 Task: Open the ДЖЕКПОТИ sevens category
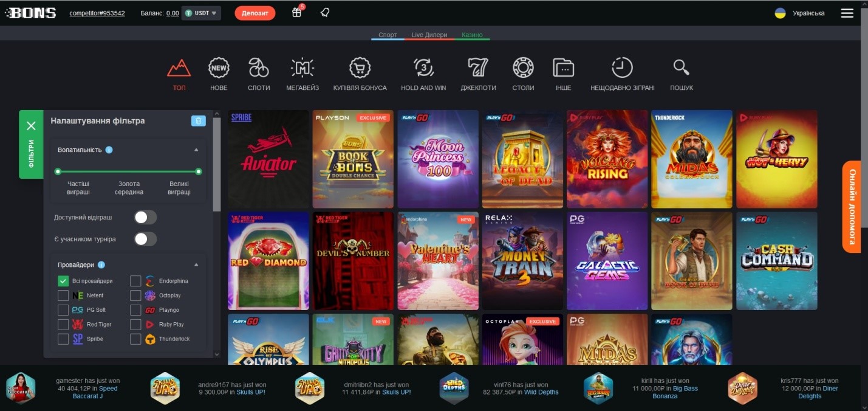[x=478, y=67]
